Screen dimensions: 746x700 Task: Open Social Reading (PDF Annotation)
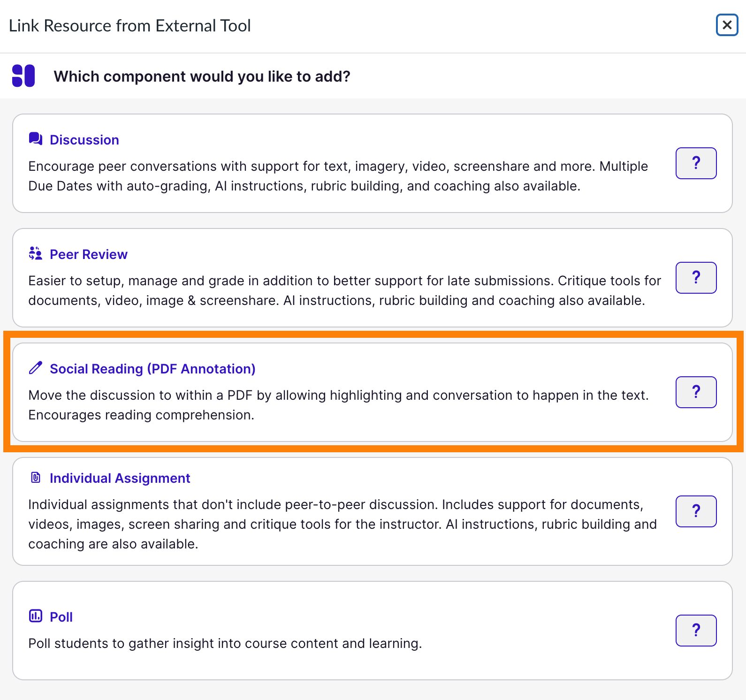coord(152,369)
